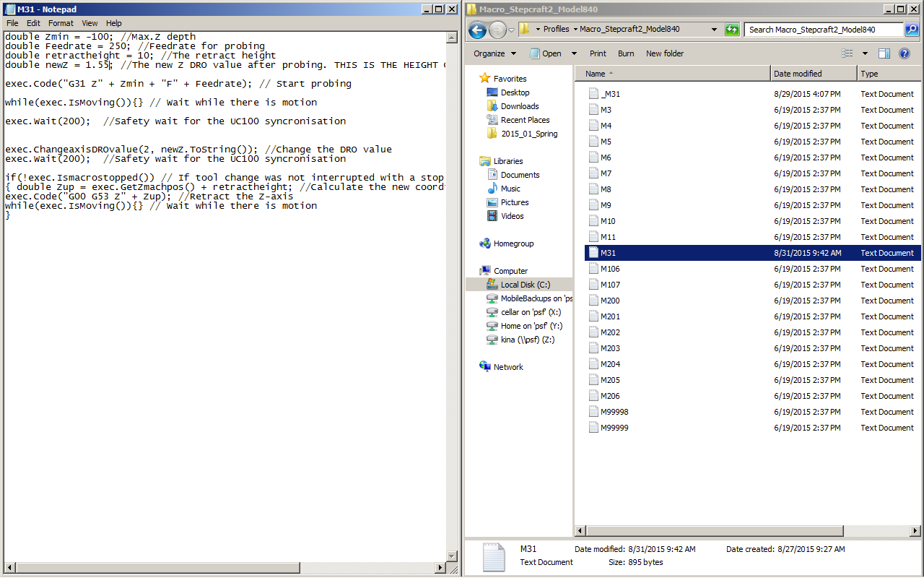Image resolution: width=924 pixels, height=578 pixels.
Task: Open the Explorer help icon
Action: tap(907, 53)
